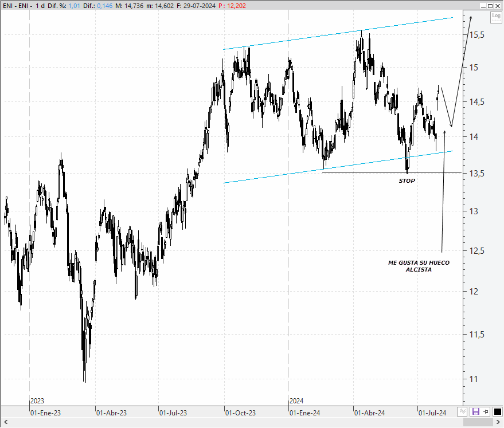Click the 'ENI - ENI - 1 d' title text
504x428 pixels.
point(24,6)
